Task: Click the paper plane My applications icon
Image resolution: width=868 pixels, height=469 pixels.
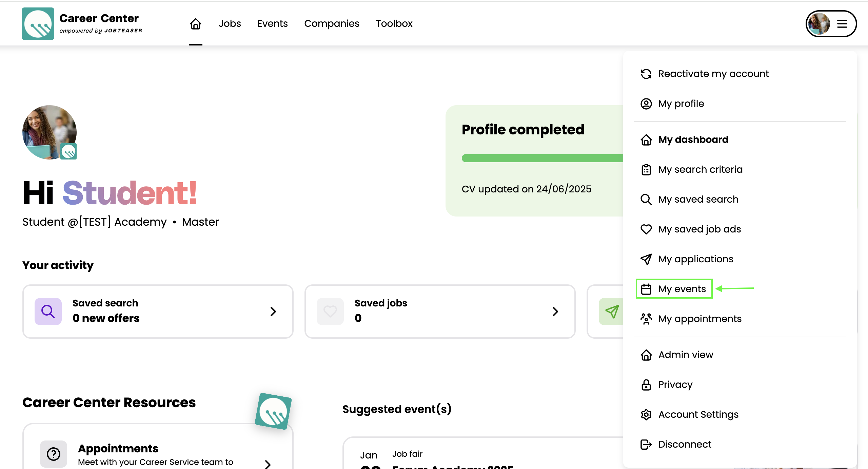Action: 646,259
